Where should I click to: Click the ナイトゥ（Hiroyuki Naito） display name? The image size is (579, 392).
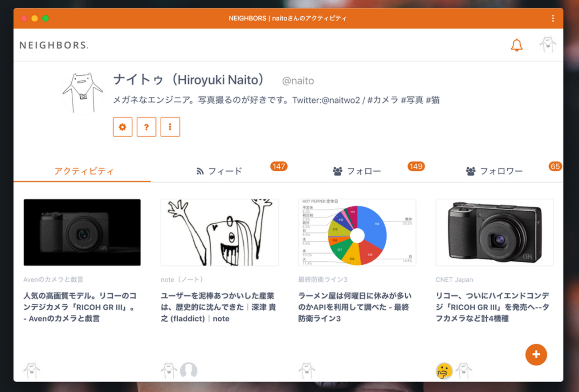189,80
